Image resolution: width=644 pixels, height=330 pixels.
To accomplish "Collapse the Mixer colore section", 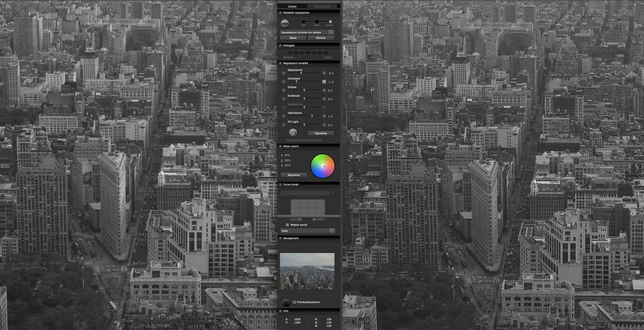I will (280, 146).
